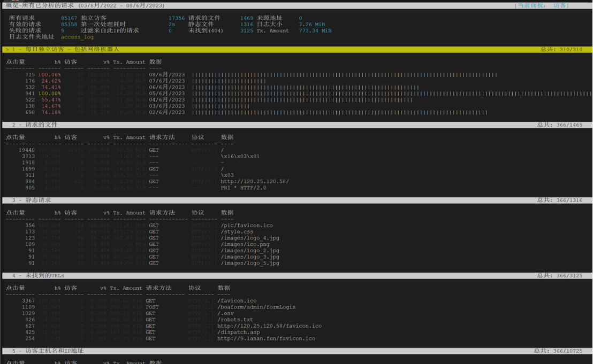This screenshot has width=593, height=364.
Task: Select the 02/6月/2023 visitor row
Action: 256,113
